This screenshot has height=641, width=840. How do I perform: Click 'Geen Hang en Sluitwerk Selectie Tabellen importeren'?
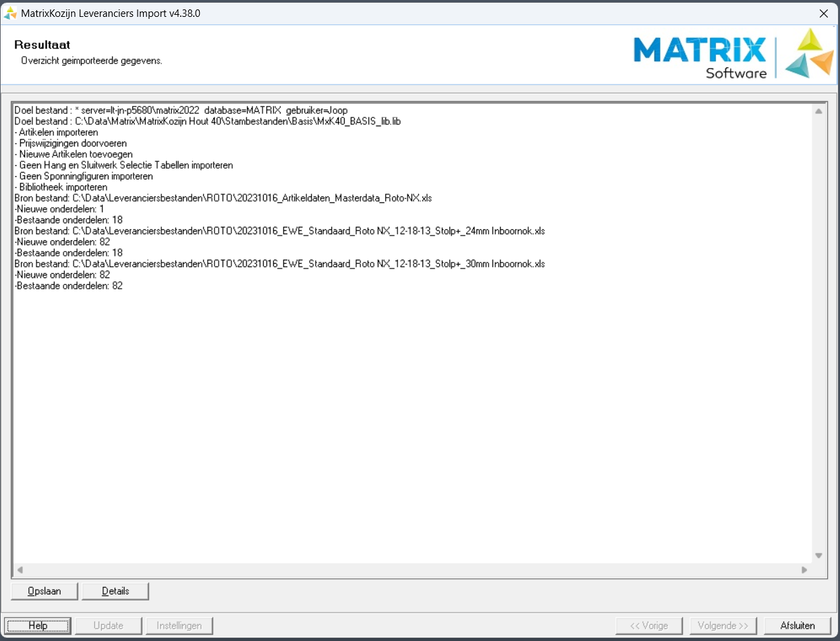(x=126, y=165)
